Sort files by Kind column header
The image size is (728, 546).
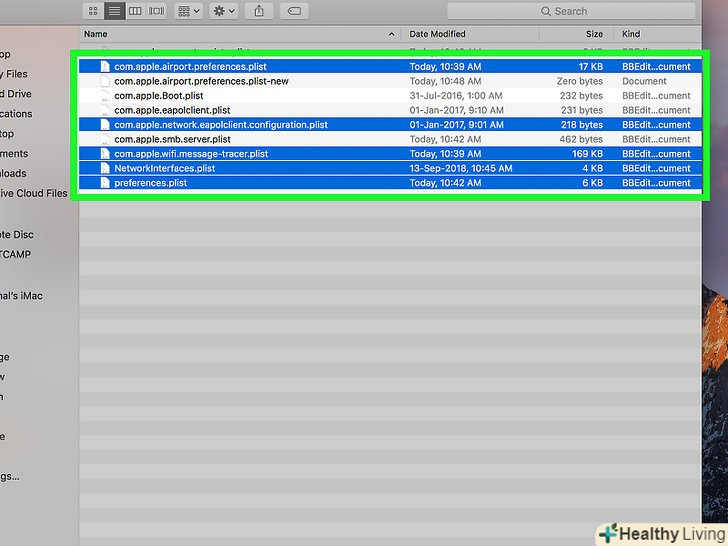point(632,35)
